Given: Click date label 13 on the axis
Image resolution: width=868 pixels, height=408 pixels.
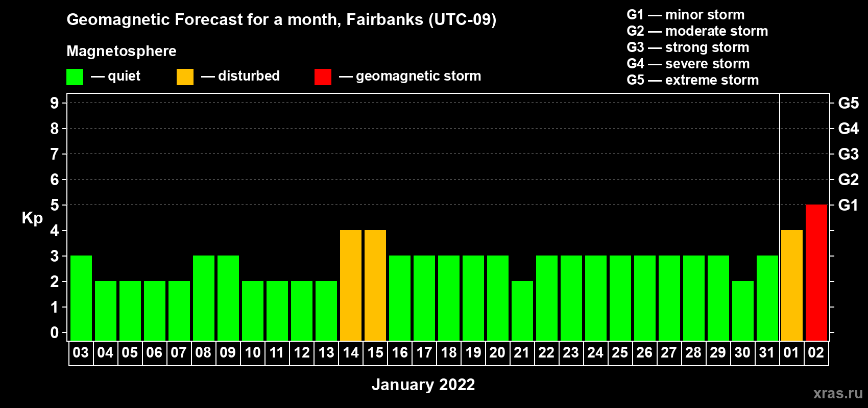Looking at the screenshot, I should point(326,353).
